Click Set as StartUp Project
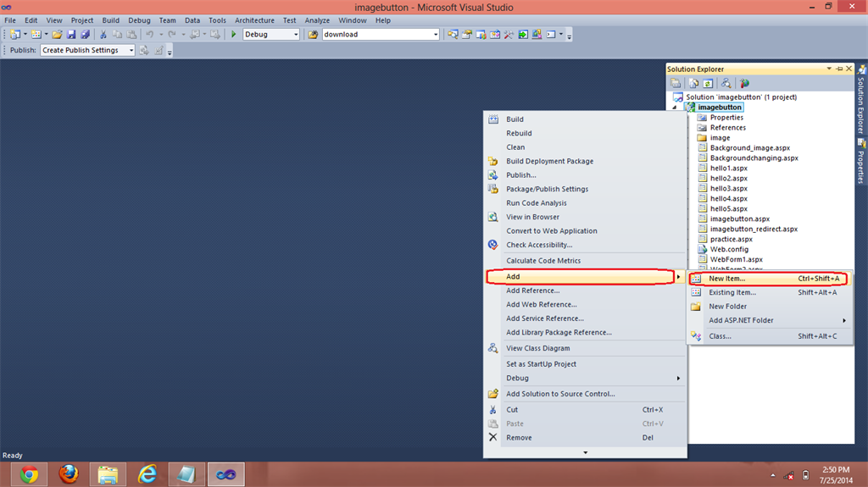This screenshot has height=487, width=868. (585, 364)
